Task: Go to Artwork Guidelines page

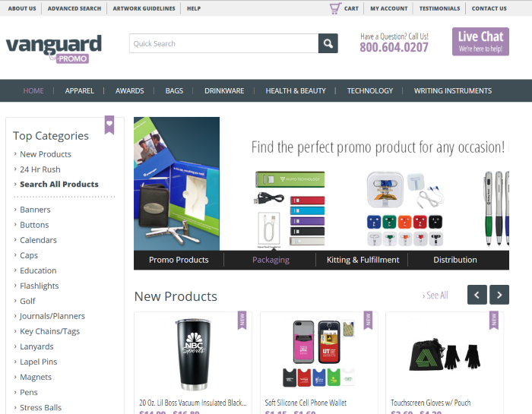Action: (x=144, y=8)
